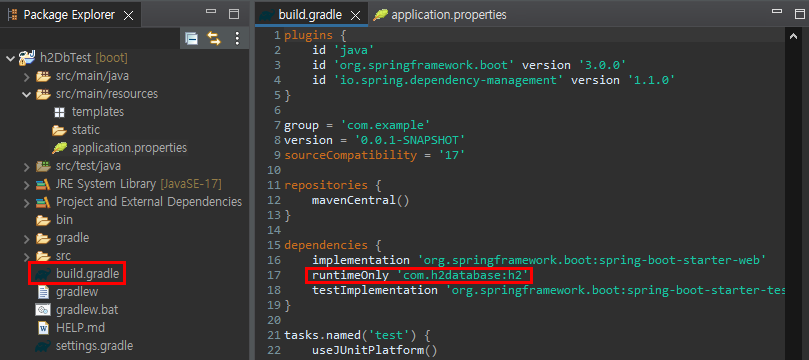The width and height of the screenshot is (809, 360).
Task: Select settings.gradle file label
Action: 94,346
